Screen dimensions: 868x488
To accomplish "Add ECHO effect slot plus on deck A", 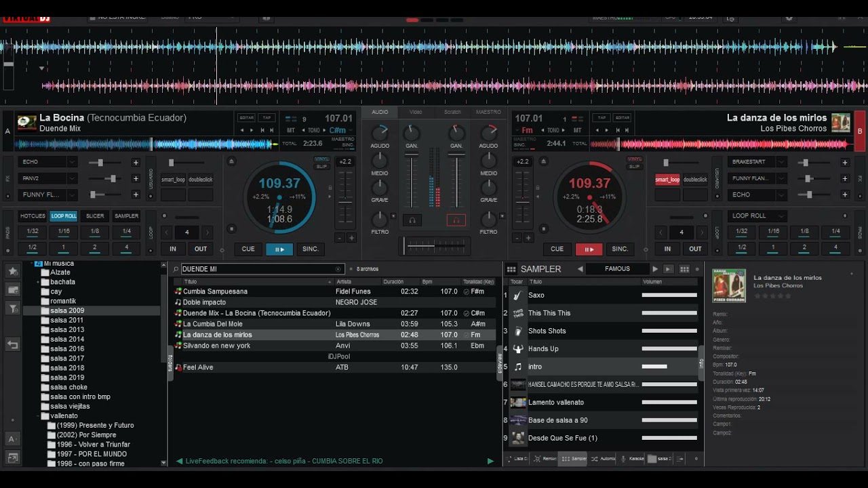I will pyautogui.click(x=136, y=163).
